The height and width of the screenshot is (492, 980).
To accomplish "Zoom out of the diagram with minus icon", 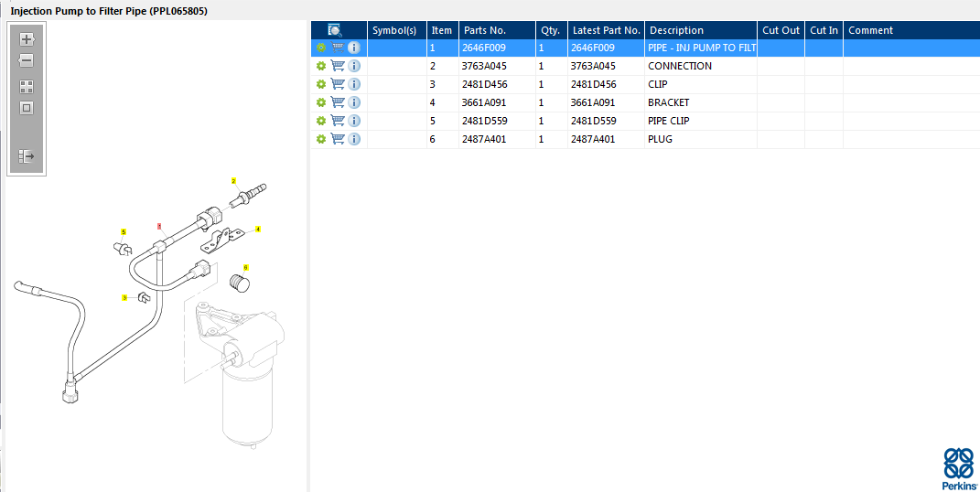I will pos(27,60).
